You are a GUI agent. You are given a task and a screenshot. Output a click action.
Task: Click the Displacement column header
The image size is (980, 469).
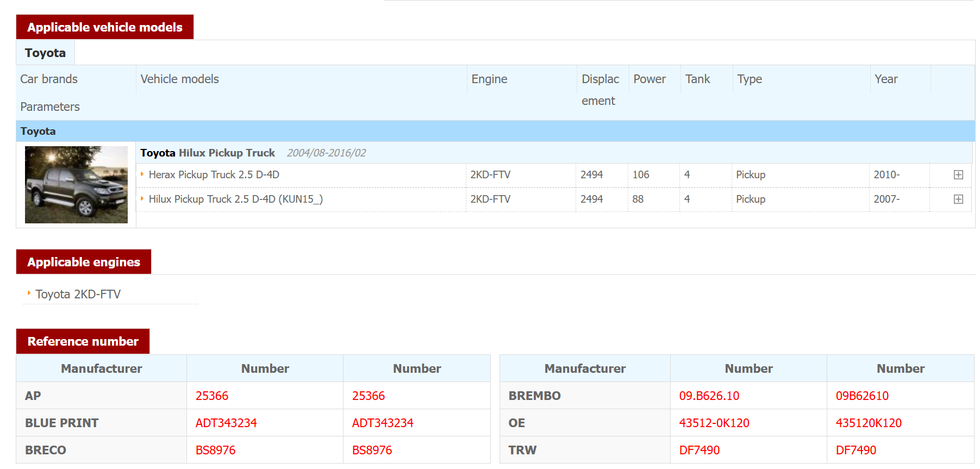(x=601, y=90)
